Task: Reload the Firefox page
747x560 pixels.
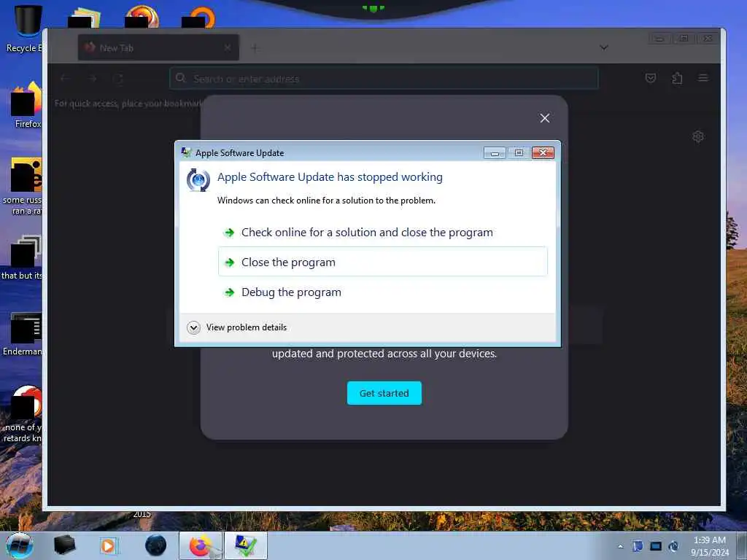Action: point(119,79)
